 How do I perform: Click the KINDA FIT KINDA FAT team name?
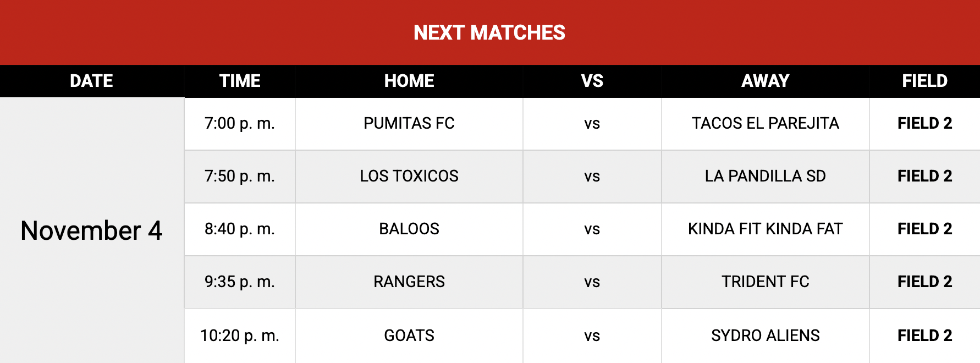tap(765, 229)
